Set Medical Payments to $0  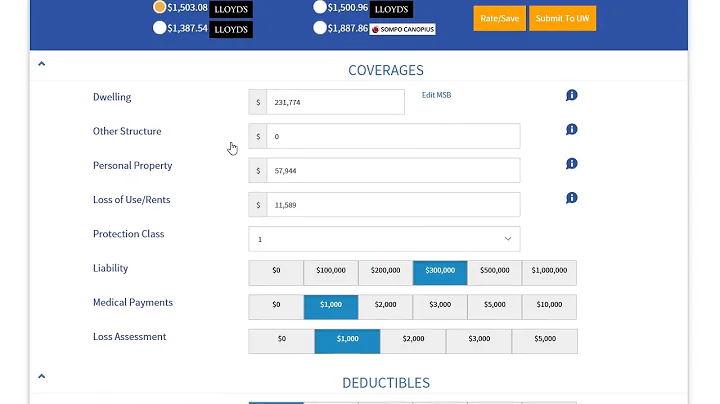coord(276,307)
